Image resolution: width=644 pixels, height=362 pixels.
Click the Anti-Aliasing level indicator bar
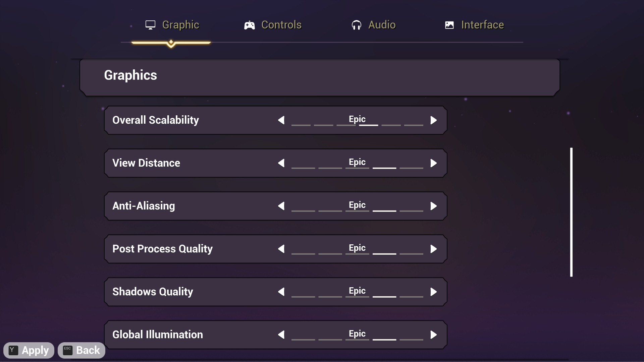pyautogui.click(x=357, y=211)
